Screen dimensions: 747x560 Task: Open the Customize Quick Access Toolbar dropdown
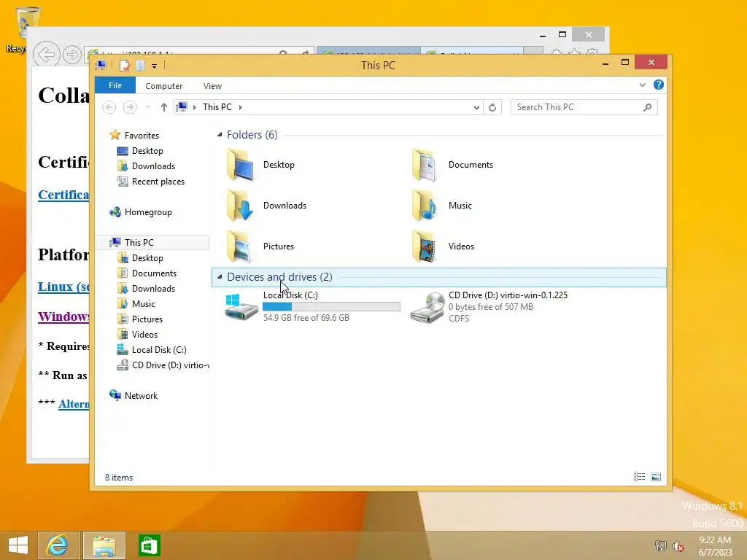point(155,66)
